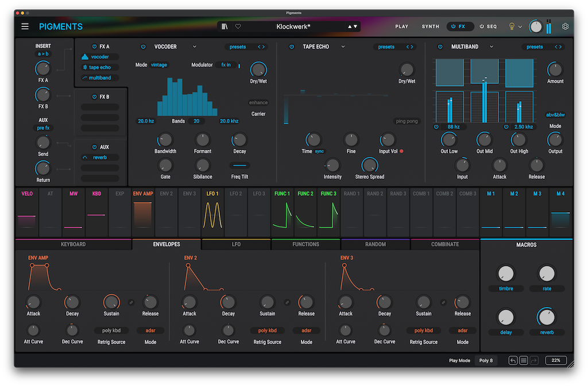Open AUX pre fx routing dropdown
Viewport: 588px width, 386px height.
pyautogui.click(x=43, y=128)
